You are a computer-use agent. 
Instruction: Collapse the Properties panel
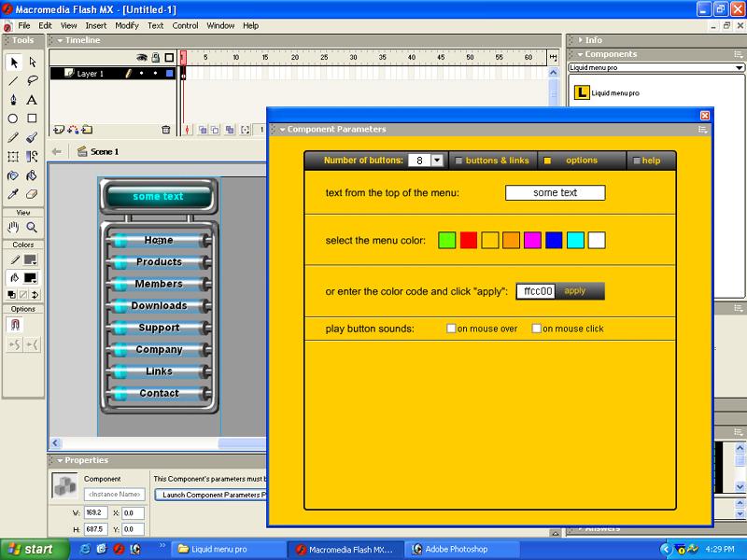pos(60,460)
